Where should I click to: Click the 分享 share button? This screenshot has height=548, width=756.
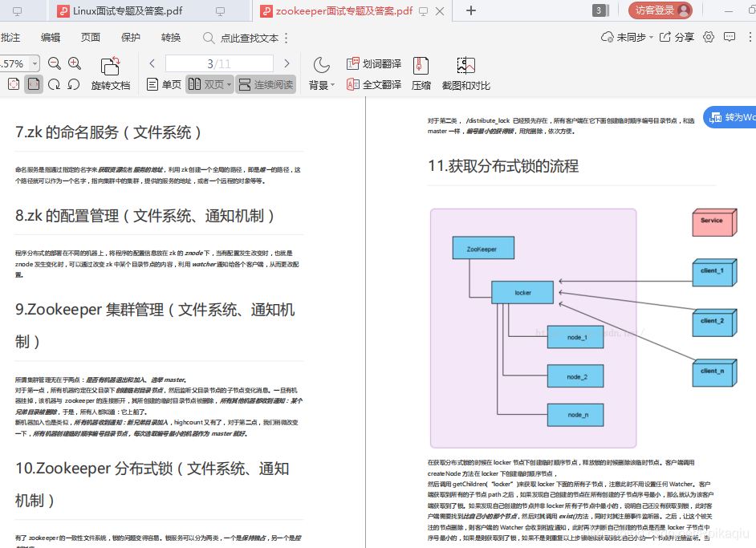pos(677,37)
